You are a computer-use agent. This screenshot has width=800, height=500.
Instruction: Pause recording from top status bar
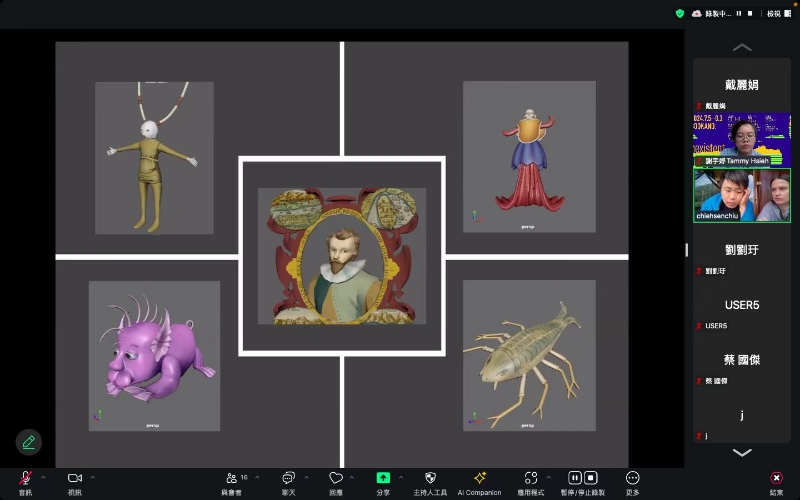739,14
